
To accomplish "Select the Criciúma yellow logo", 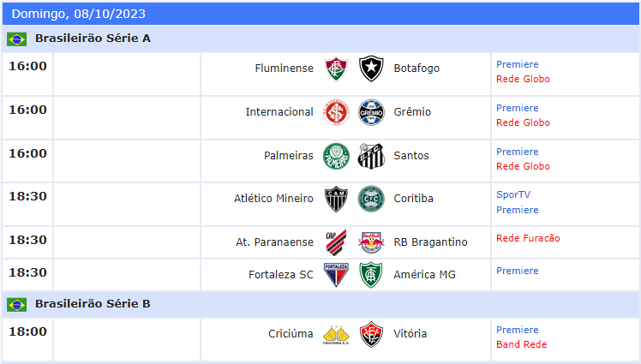I will coord(336,335).
